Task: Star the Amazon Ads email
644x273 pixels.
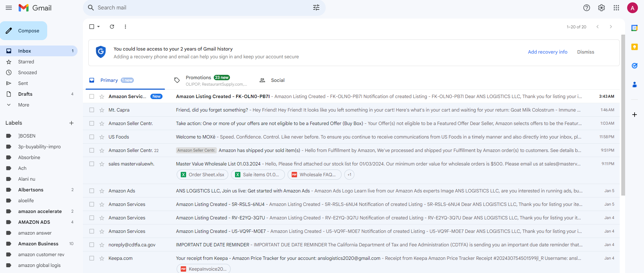Action: point(102,191)
